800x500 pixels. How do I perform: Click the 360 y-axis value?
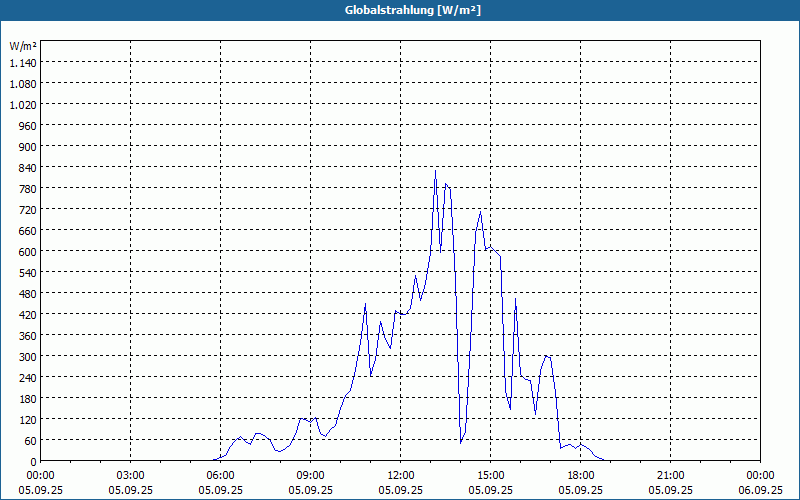coord(29,336)
